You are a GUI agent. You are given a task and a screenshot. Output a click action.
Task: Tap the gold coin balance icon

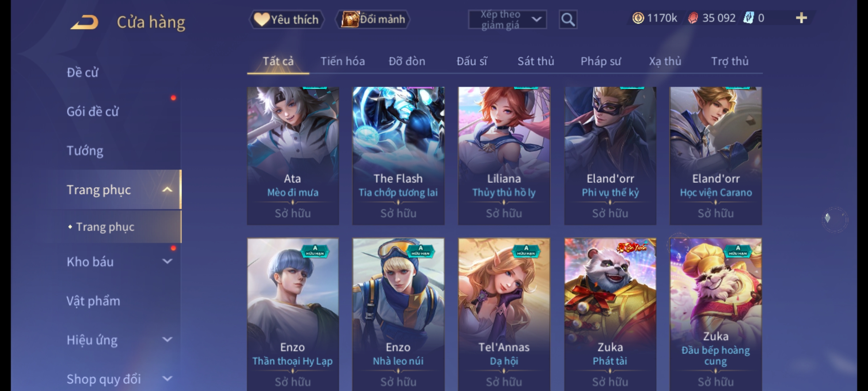[x=638, y=18]
